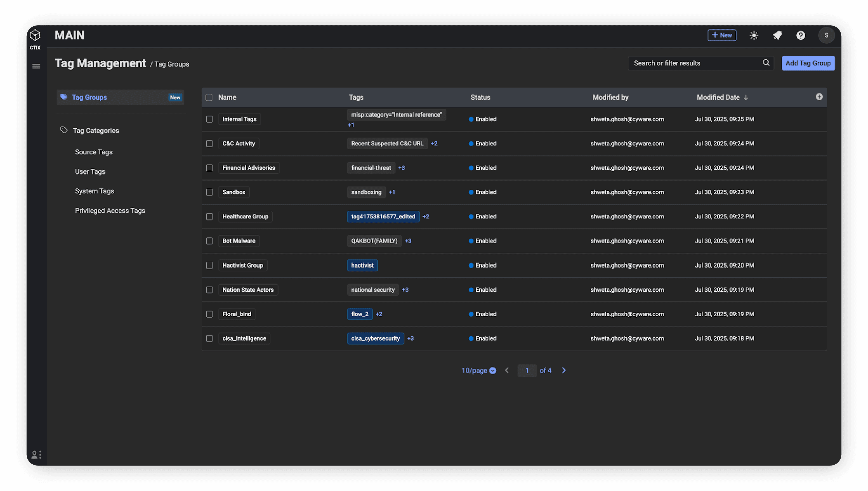This screenshot has width=868, height=491.
Task: Tick the Bot Malware checkbox
Action: [209, 241]
